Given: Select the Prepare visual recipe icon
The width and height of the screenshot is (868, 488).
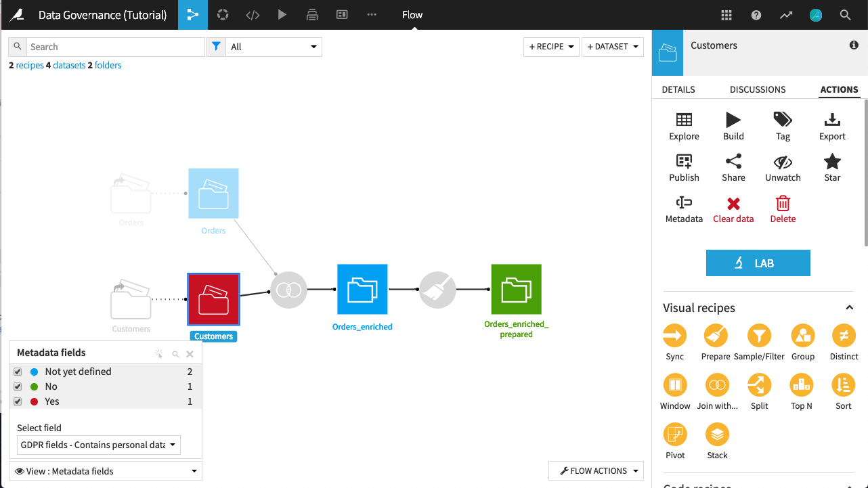Looking at the screenshot, I should tap(716, 336).
